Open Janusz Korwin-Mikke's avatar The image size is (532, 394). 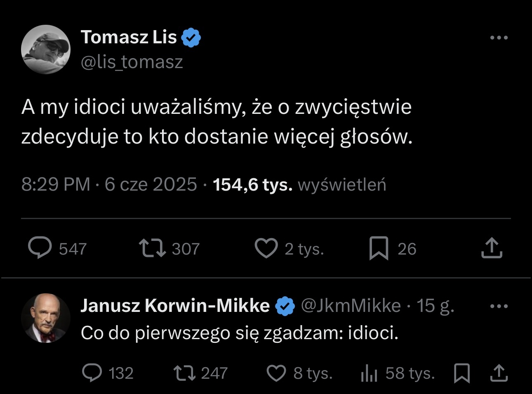coord(46,318)
